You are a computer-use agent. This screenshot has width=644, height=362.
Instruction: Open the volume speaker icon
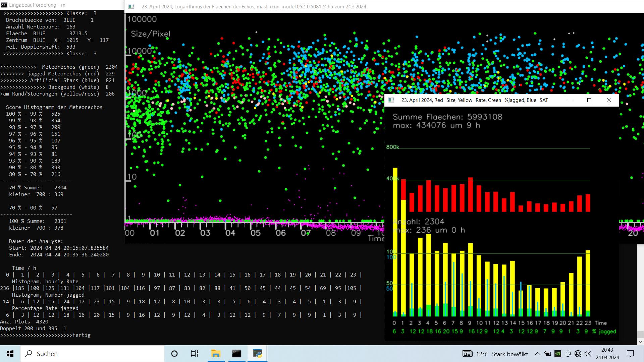click(x=588, y=354)
